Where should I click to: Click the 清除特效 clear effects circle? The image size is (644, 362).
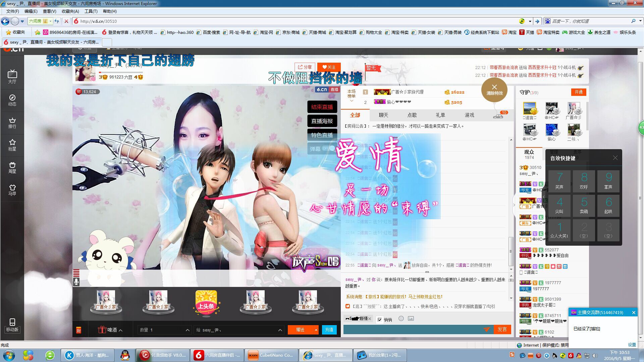click(494, 90)
